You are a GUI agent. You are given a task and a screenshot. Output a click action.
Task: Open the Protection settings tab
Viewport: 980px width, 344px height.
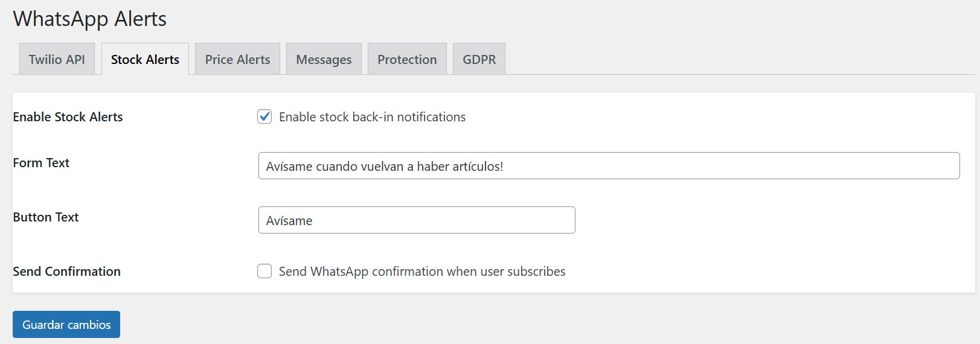click(x=407, y=59)
